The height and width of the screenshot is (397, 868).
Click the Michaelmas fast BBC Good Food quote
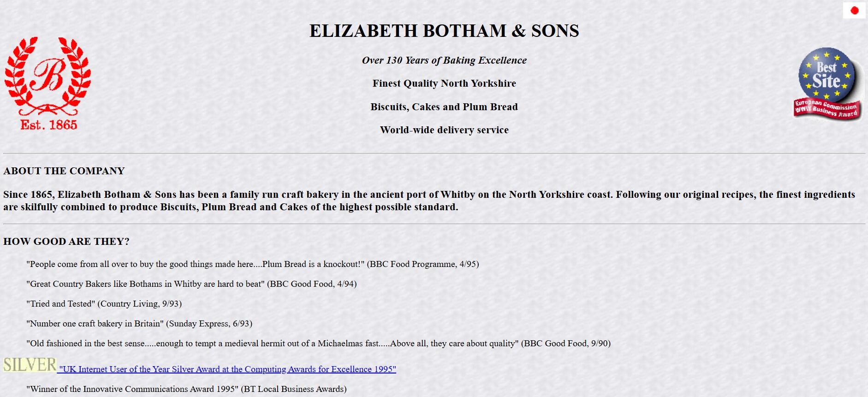318,344
